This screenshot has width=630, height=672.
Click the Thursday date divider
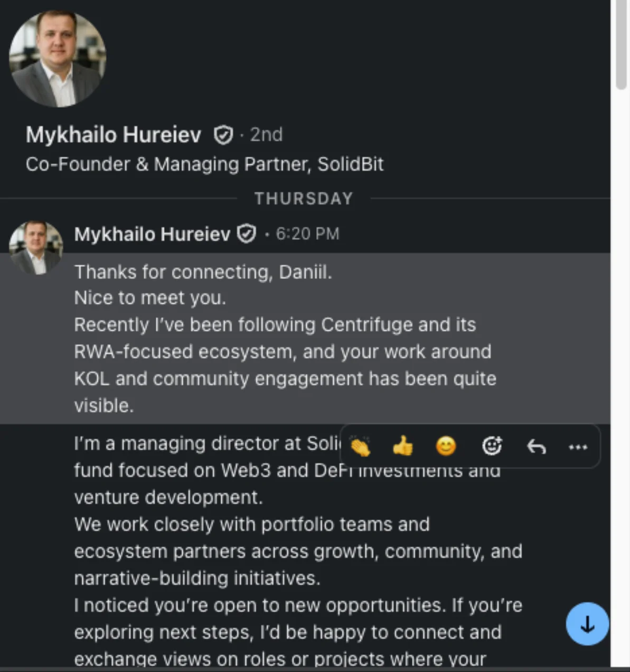(303, 199)
